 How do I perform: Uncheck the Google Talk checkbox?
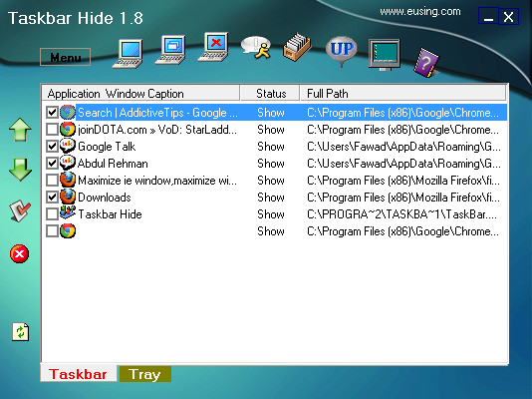click(x=52, y=147)
